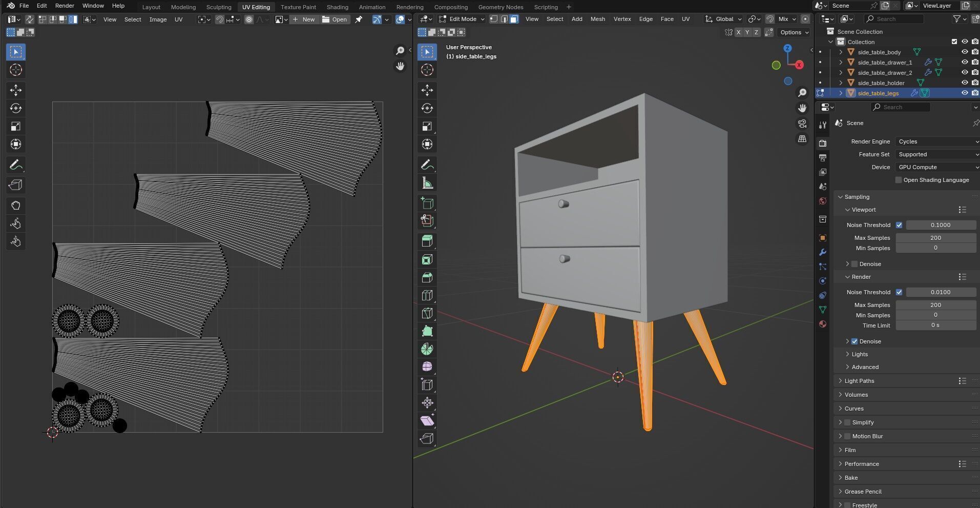Viewport: 980px width, 508px height.
Task: Click New image button
Action: click(304, 19)
